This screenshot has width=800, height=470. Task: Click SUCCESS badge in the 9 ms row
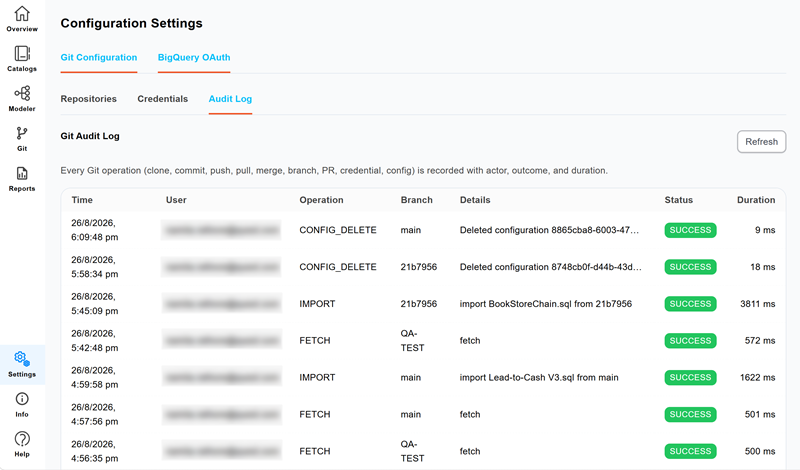pos(690,230)
